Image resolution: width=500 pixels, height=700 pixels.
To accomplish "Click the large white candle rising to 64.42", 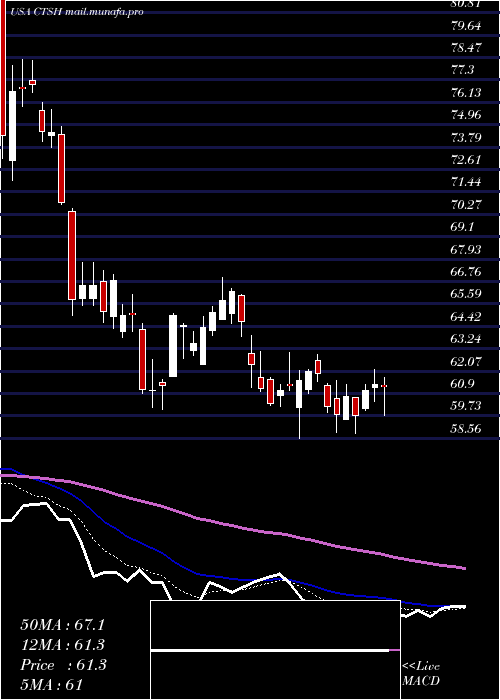I will (173, 346).
